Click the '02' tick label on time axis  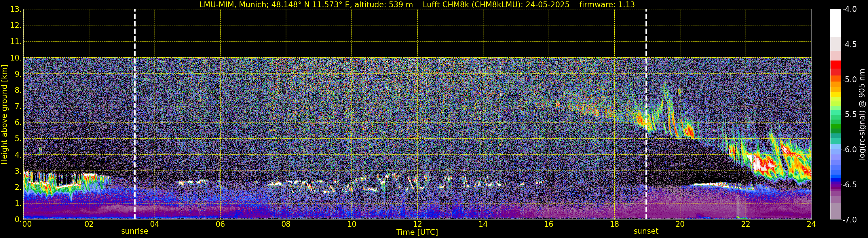(89, 224)
